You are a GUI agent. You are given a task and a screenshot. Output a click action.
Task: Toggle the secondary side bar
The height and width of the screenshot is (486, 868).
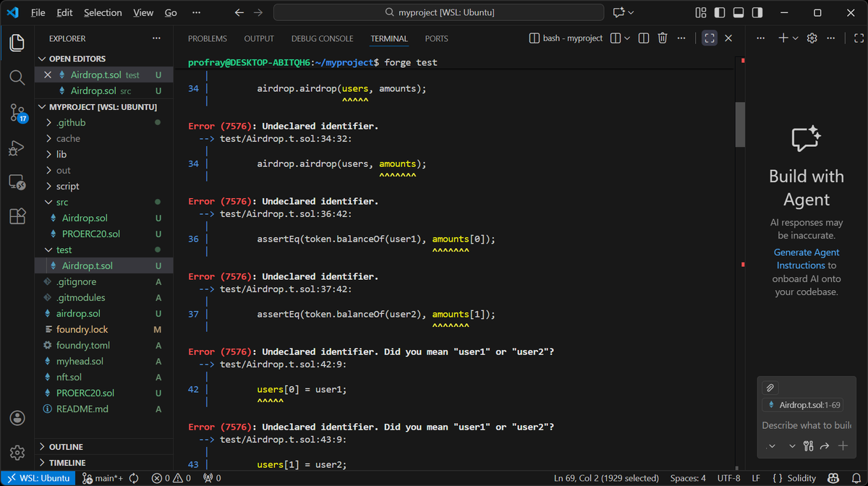[757, 12]
